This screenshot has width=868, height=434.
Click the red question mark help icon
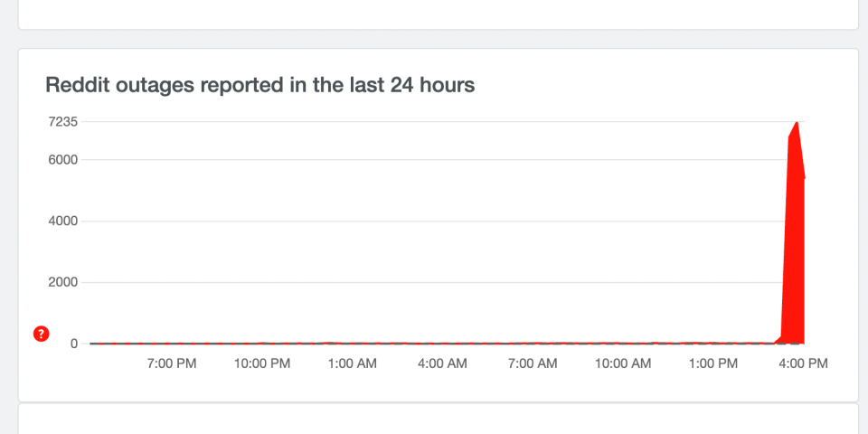pyautogui.click(x=41, y=334)
